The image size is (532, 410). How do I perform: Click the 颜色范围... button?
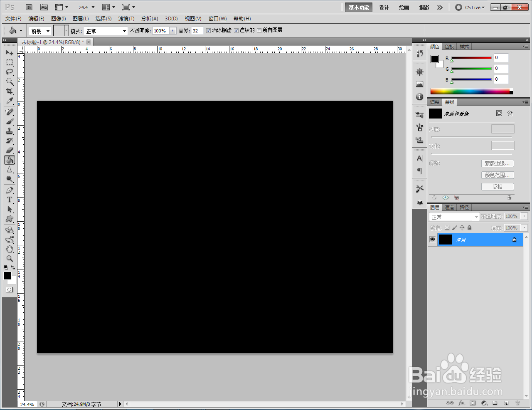(x=498, y=175)
